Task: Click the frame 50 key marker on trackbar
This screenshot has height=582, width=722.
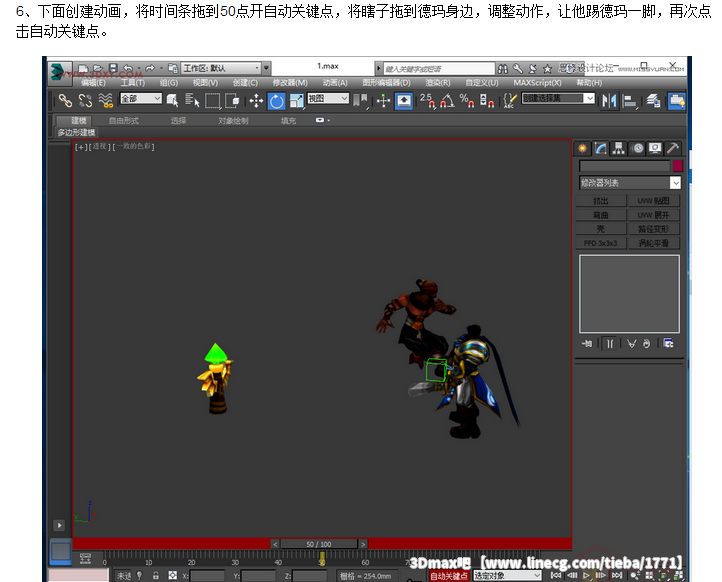Action: (x=322, y=559)
